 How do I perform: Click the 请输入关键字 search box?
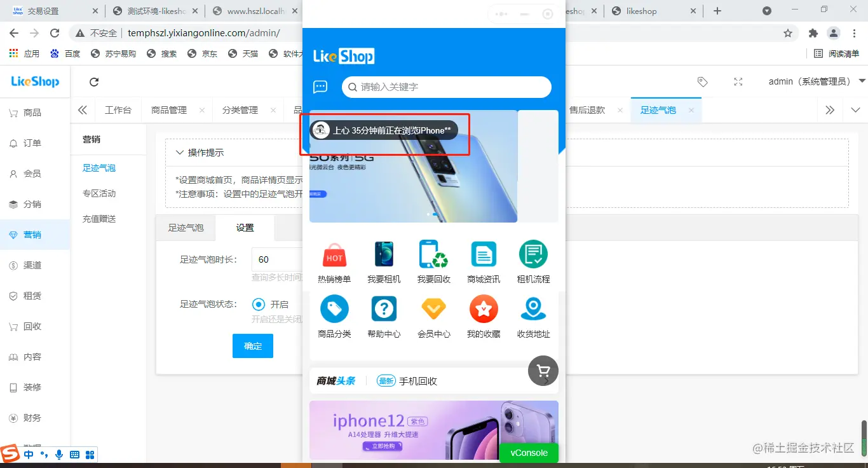[x=447, y=87]
